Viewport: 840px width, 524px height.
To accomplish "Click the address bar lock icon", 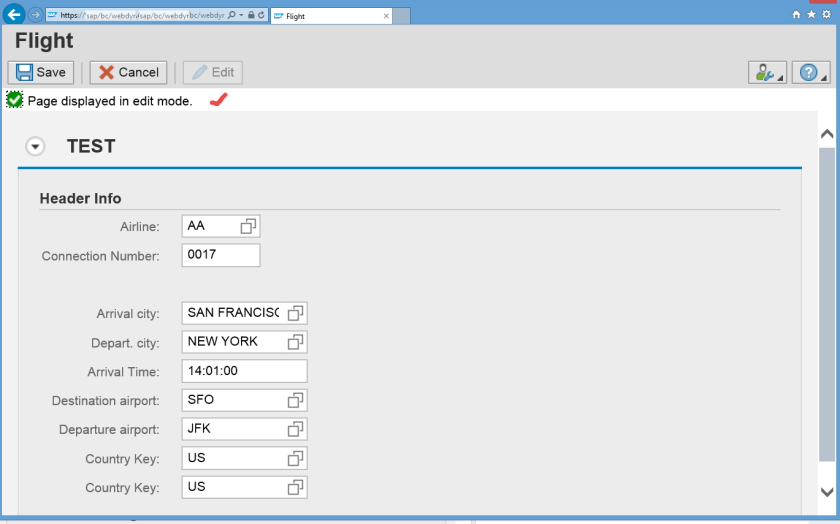I will point(251,16).
